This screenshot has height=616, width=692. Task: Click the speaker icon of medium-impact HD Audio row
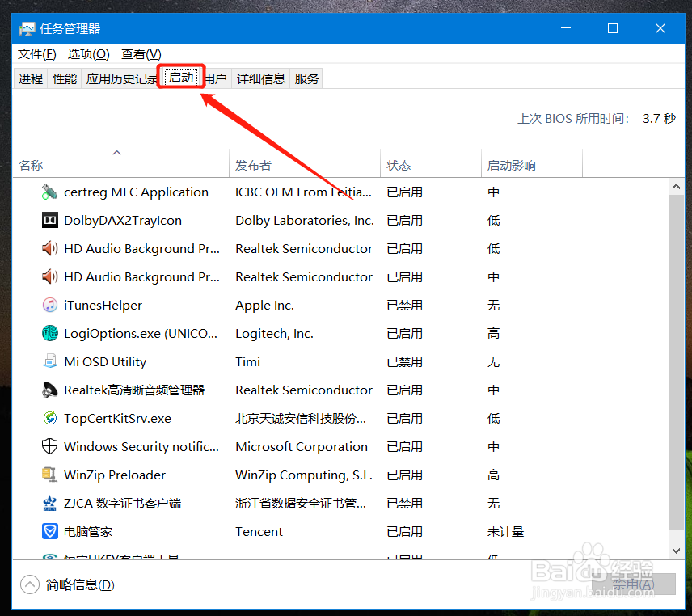click(50, 277)
